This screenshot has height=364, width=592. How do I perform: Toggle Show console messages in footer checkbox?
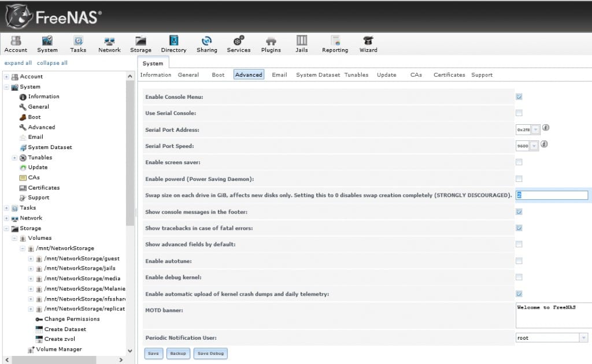(519, 211)
